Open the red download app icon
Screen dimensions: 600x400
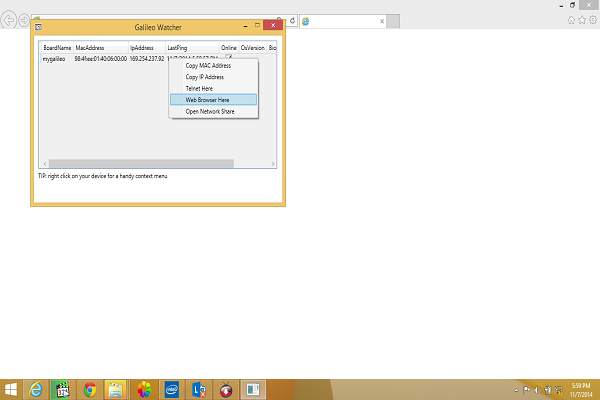point(226,390)
